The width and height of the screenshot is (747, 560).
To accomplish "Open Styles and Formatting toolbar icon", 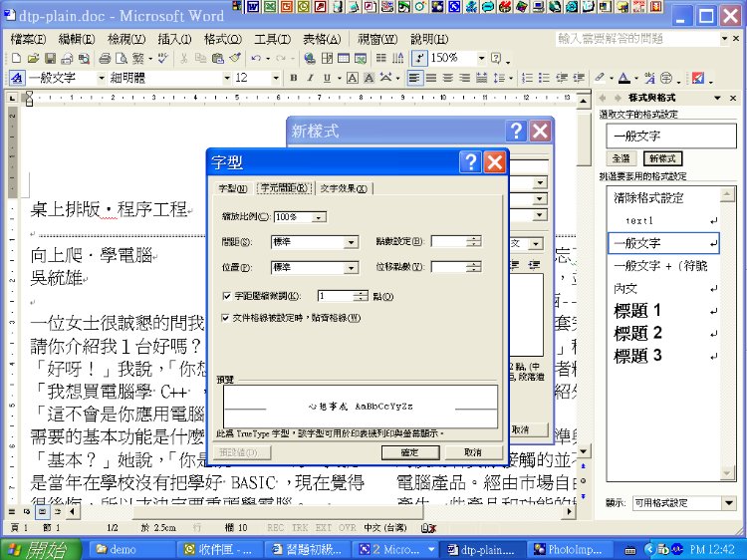I will [17, 78].
